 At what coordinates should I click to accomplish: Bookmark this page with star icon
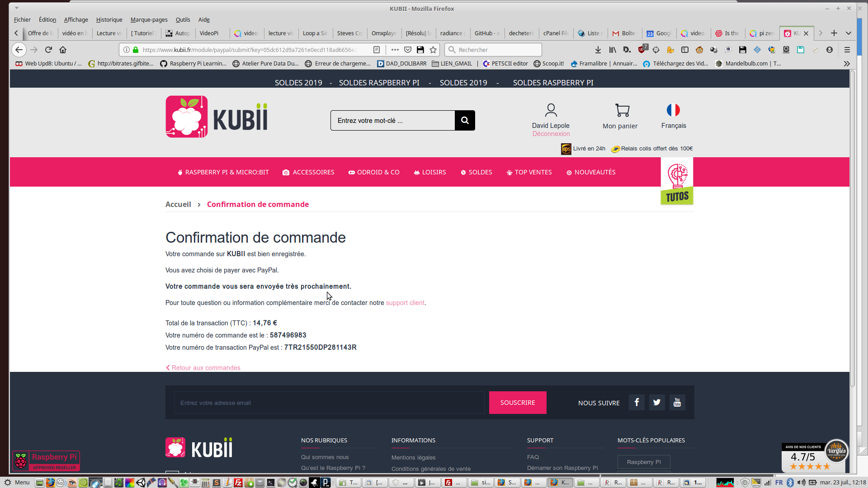(x=433, y=50)
